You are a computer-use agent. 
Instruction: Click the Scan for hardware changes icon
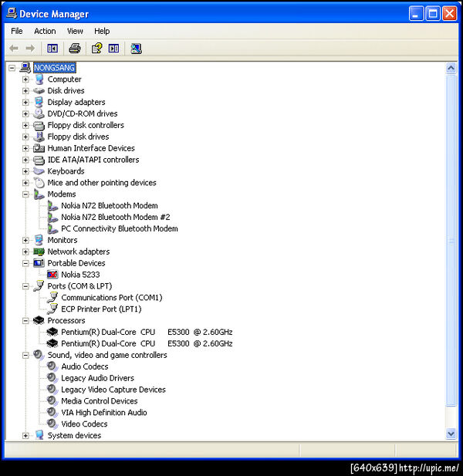(x=136, y=49)
